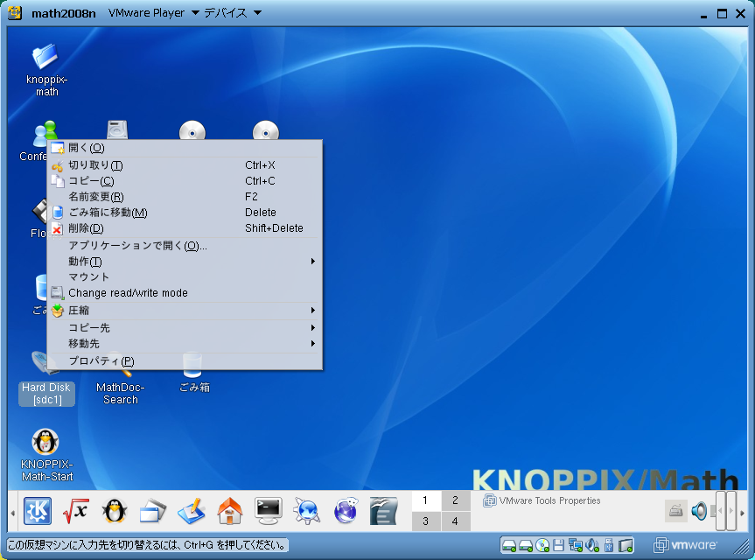
Task: Open the Home folder icon in panel
Action: (230, 511)
